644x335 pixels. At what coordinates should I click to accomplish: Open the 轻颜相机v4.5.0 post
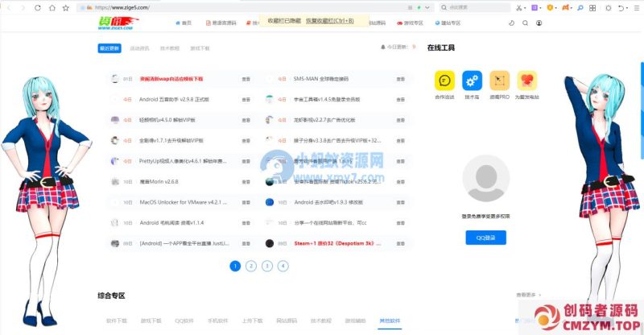167,120
